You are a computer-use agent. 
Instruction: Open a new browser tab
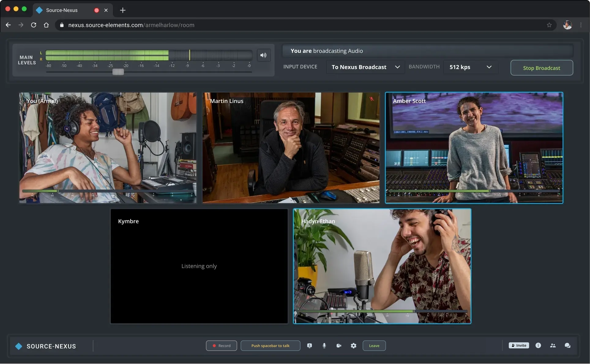coord(123,10)
